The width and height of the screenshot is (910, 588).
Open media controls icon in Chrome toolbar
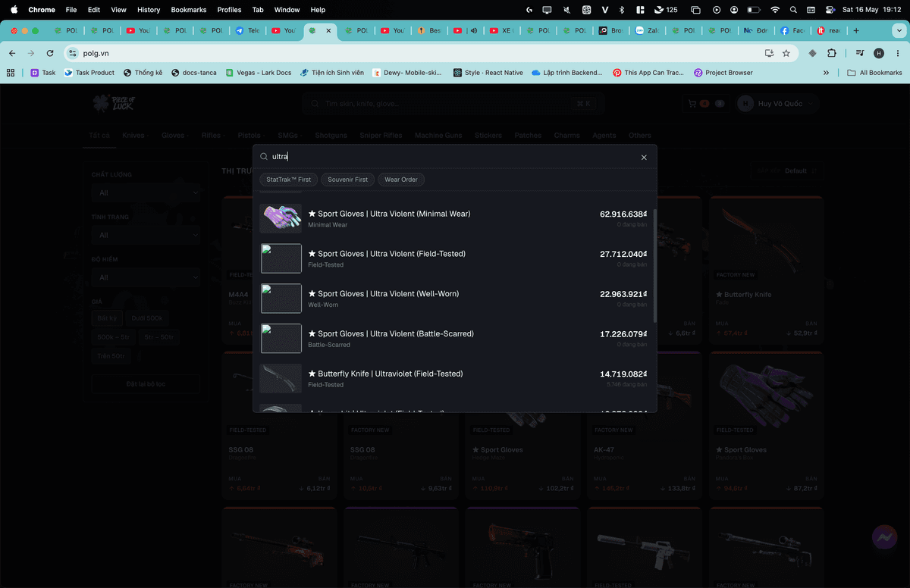859,53
